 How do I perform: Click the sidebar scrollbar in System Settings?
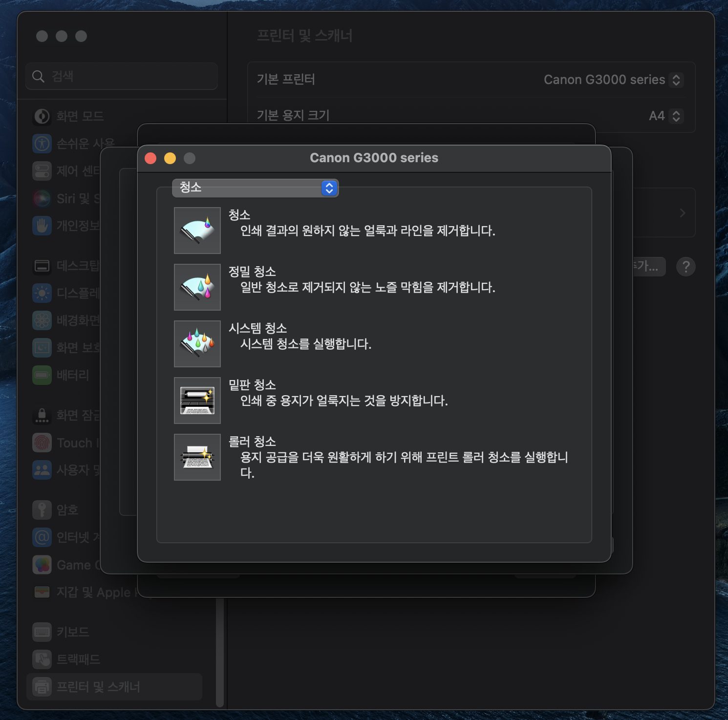220,652
